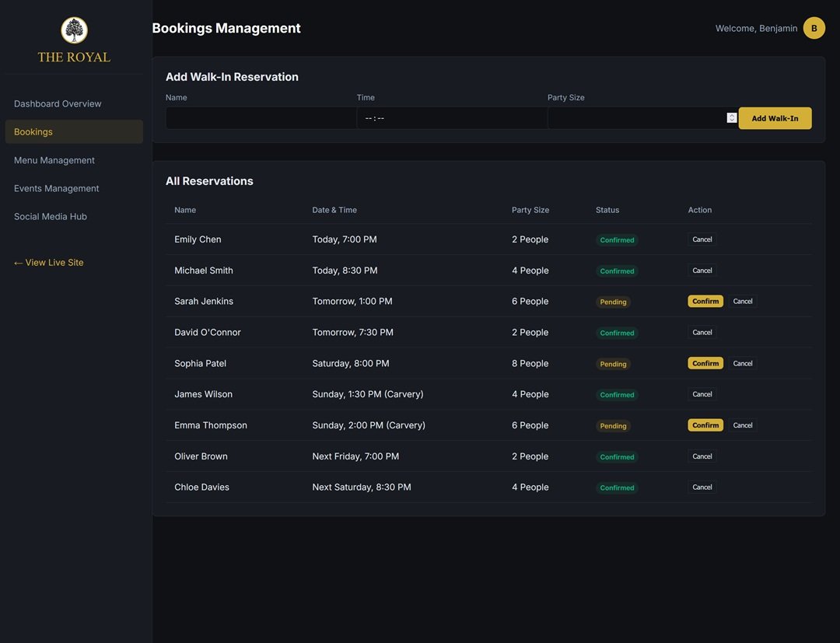Click the 'THE ROYAL' brand name

[74, 58]
